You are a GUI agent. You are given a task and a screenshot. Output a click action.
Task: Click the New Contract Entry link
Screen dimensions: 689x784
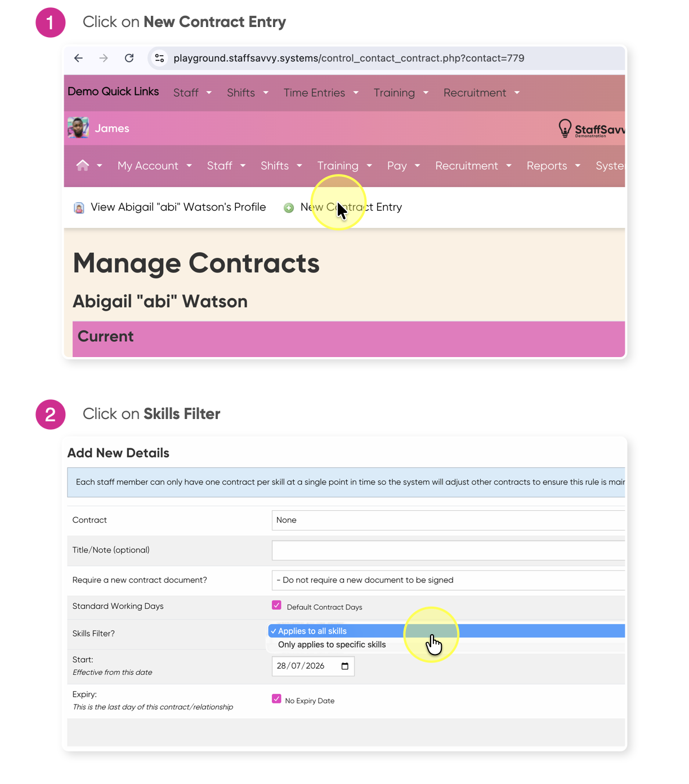(351, 207)
